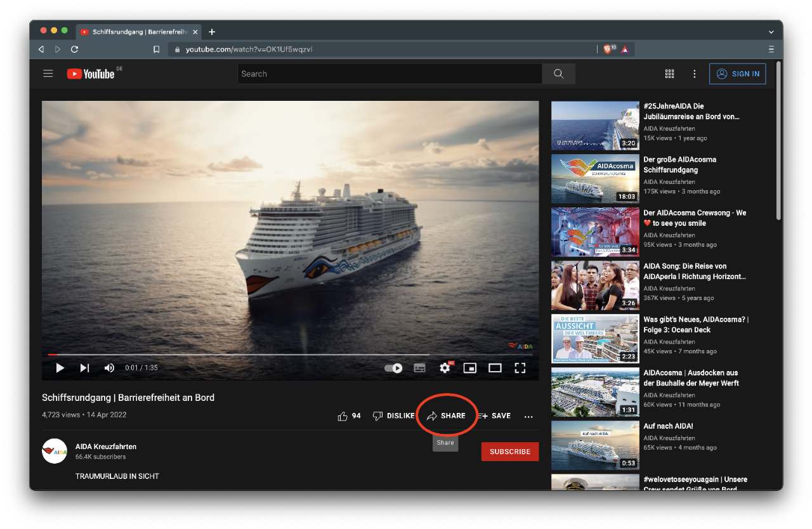Open the YouTube page options three-dot menu
The image size is (812, 529).
click(694, 74)
